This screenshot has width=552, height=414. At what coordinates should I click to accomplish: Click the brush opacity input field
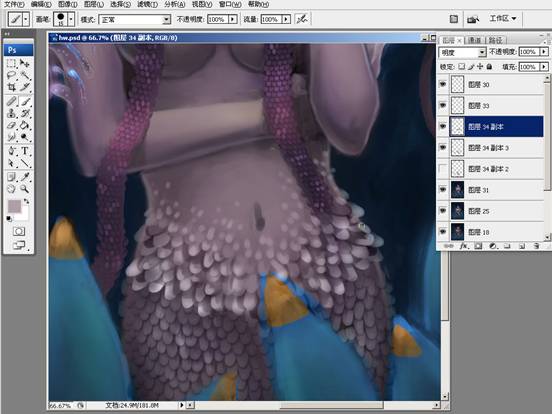click(218, 19)
